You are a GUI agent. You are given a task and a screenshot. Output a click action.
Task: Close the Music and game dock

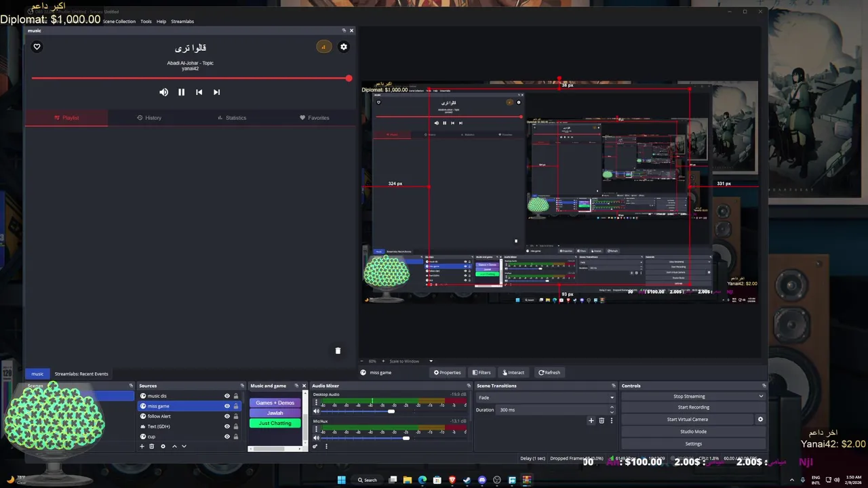pyautogui.click(x=304, y=386)
